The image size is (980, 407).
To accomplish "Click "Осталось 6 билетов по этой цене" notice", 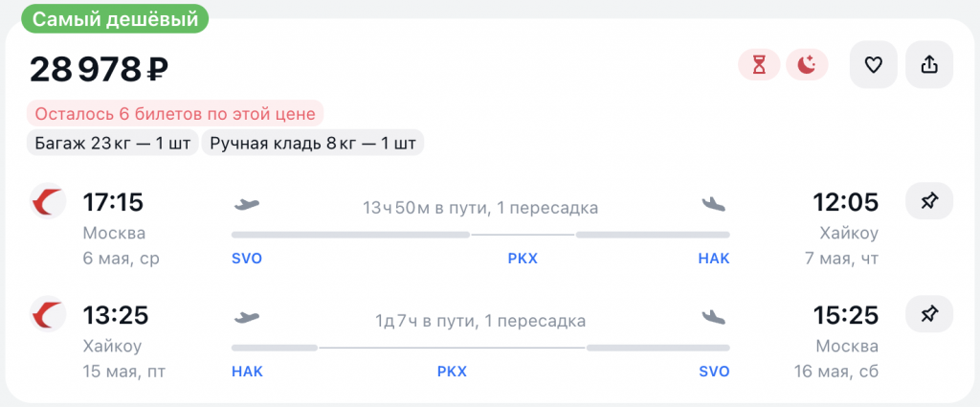I will (x=175, y=113).
